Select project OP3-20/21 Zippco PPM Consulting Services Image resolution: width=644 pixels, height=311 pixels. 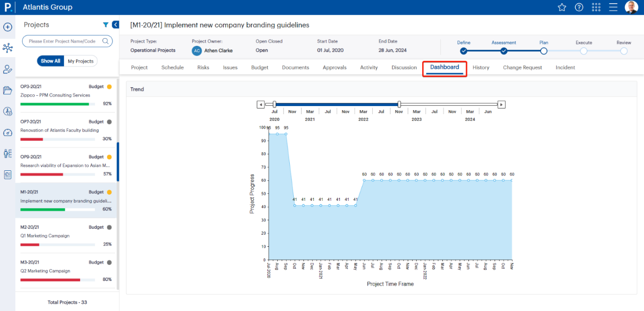pyautogui.click(x=66, y=95)
